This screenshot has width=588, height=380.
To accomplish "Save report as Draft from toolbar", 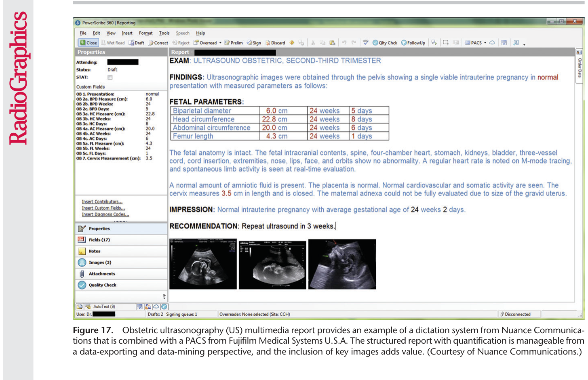I will coord(137,42).
